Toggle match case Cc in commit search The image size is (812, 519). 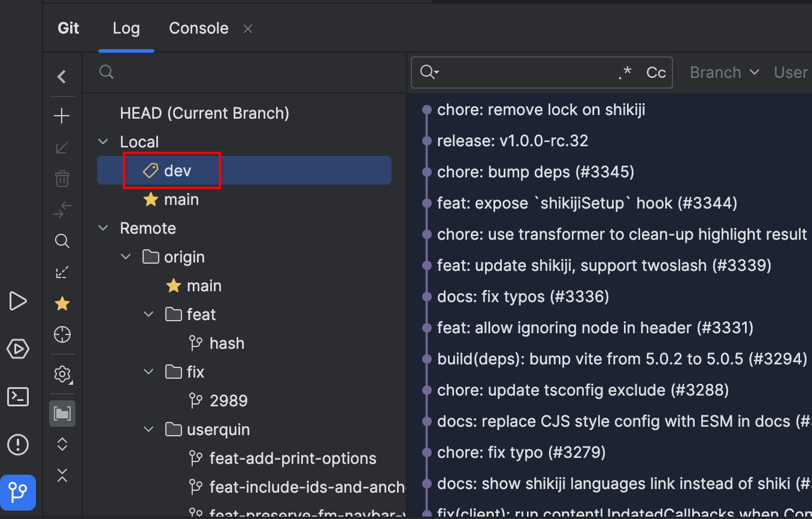coord(656,73)
